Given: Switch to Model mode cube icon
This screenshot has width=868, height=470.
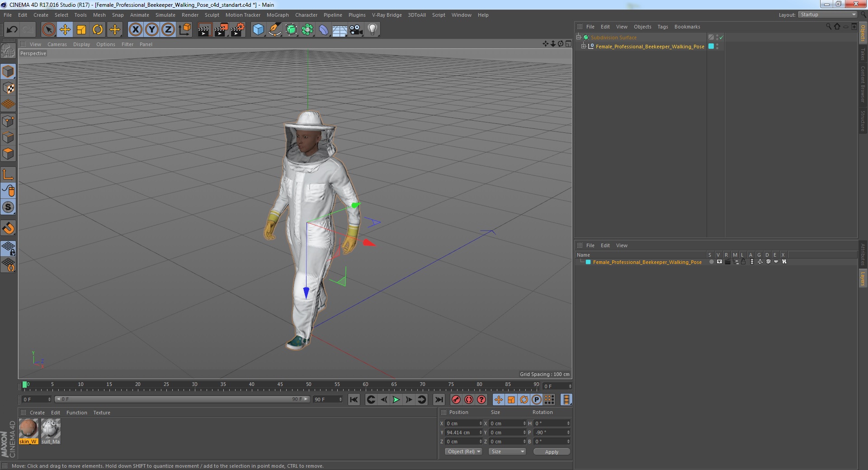Looking at the screenshot, I should point(8,72).
